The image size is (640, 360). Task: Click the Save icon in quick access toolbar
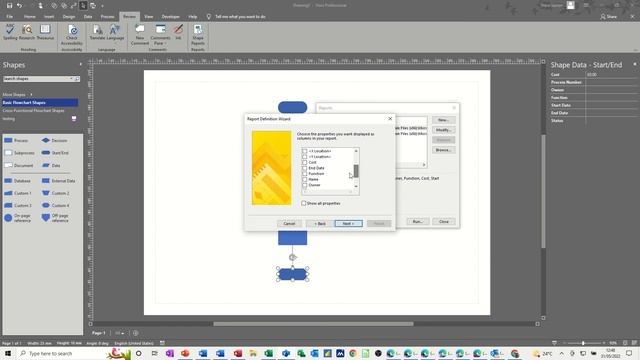[x=9, y=6]
